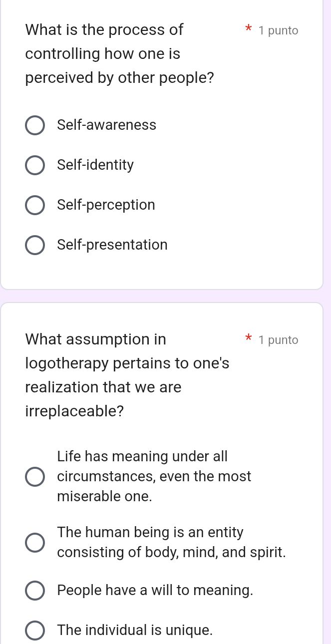Pick the Self-perception radio circle

tap(34, 205)
